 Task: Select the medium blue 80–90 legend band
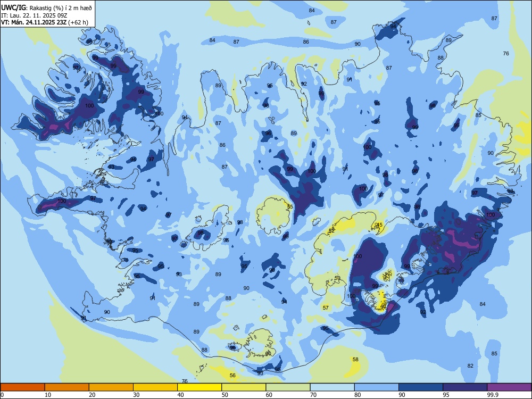click(x=377, y=387)
